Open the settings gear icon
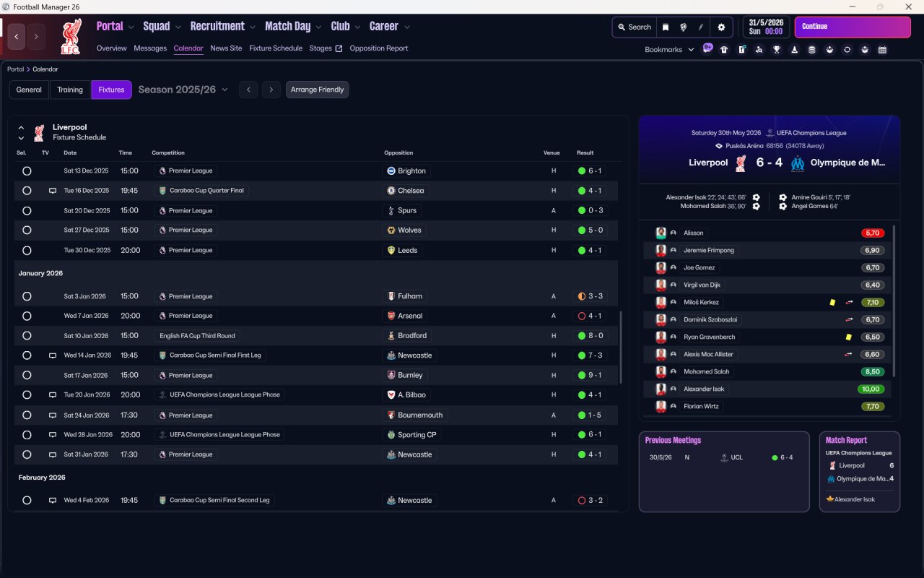 point(720,27)
